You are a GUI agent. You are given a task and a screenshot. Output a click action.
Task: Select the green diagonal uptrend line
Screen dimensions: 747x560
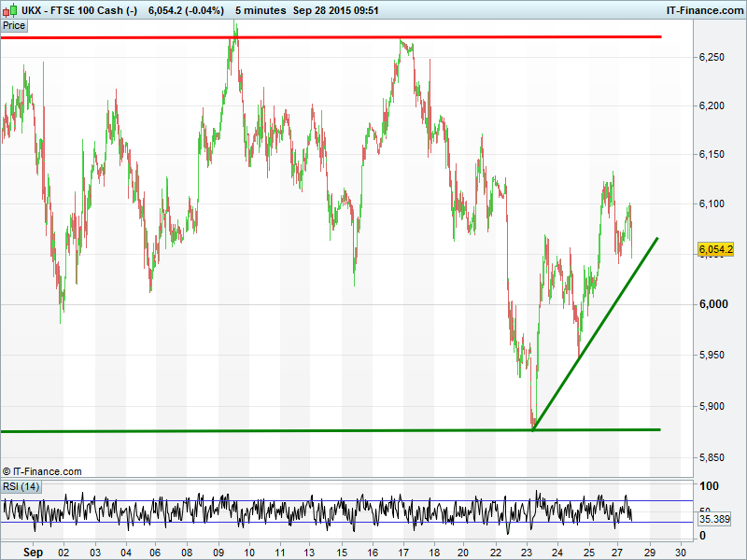[596, 334]
